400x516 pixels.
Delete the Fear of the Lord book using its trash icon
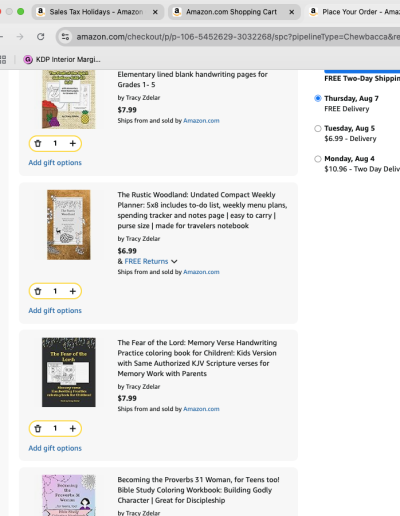tap(38, 429)
